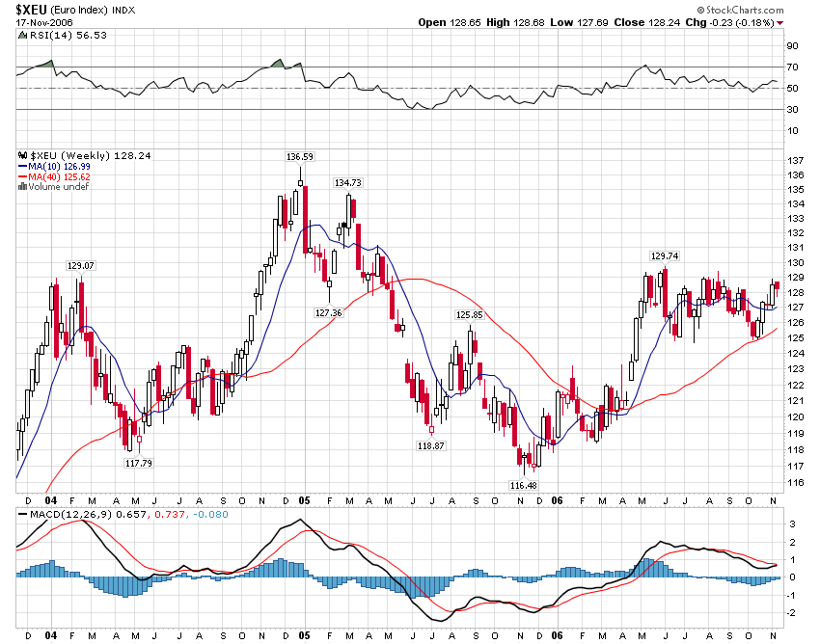
Task: Click the blue MA(10) color line swatch
Action: pyautogui.click(x=22, y=166)
